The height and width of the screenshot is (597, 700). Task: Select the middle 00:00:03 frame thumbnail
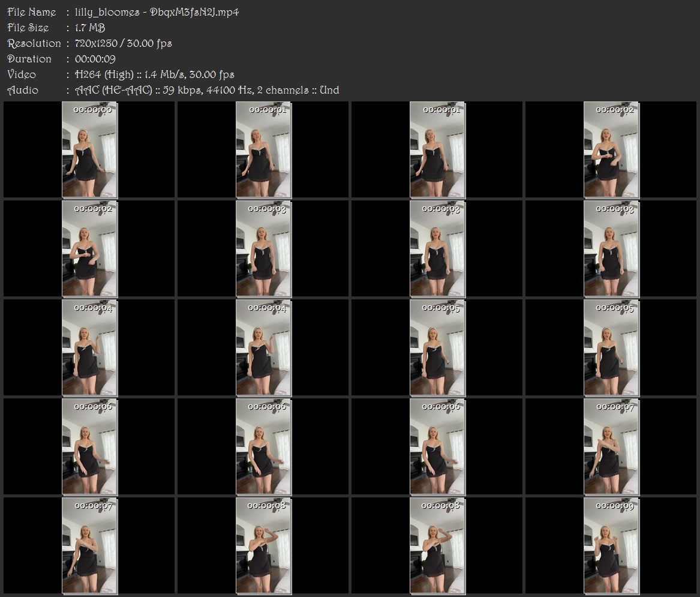click(x=437, y=249)
